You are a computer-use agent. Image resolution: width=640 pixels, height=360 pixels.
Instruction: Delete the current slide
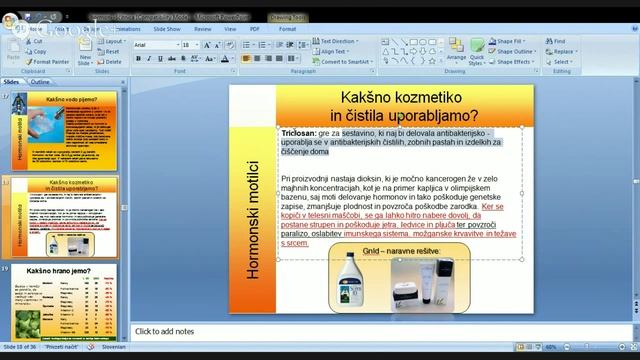coord(109,62)
